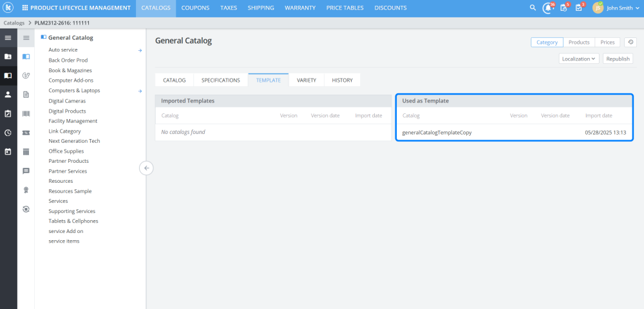Image resolution: width=644 pixels, height=309 pixels.
Task: Open the clipboard edit icon in dark sidebar
Action: pos(8,114)
